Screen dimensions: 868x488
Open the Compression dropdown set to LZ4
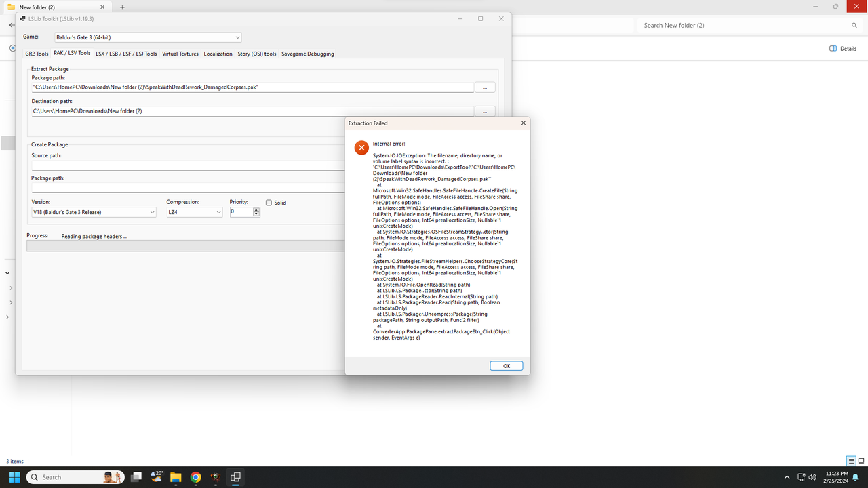point(194,212)
